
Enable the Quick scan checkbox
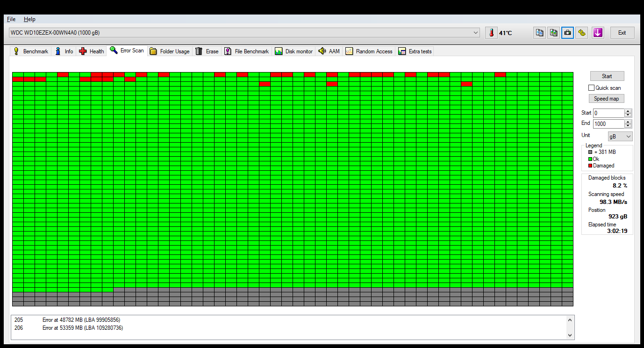coord(591,87)
